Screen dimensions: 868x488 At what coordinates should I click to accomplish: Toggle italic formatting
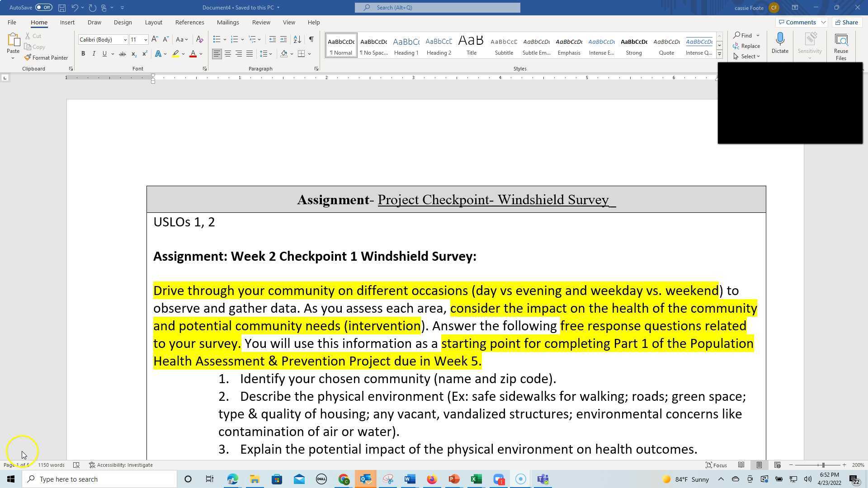click(94, 53)
